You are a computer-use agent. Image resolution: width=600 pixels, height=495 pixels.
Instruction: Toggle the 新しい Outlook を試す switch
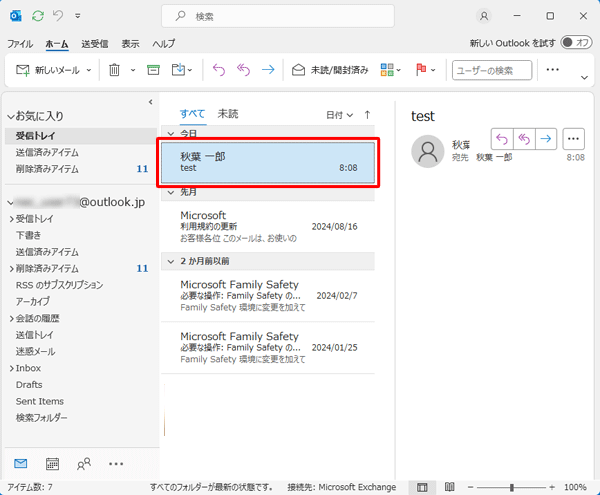click(x=577, y=42)
